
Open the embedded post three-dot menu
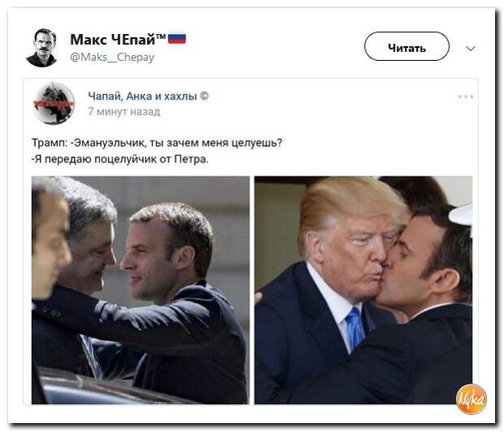click(x=466, y=97)
